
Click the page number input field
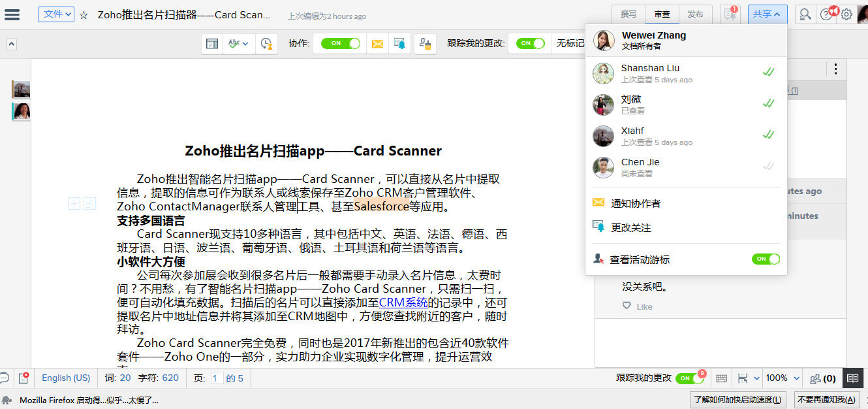click(217, 378)
